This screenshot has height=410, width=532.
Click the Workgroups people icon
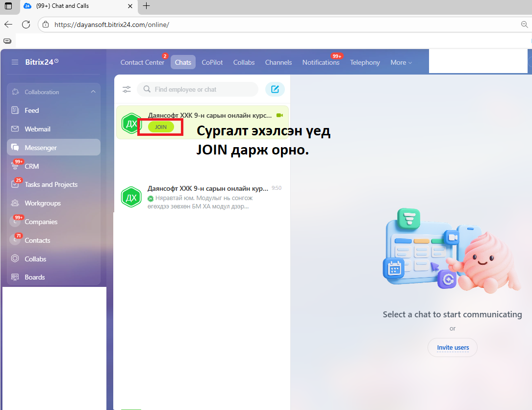click(x=15, y=203)
